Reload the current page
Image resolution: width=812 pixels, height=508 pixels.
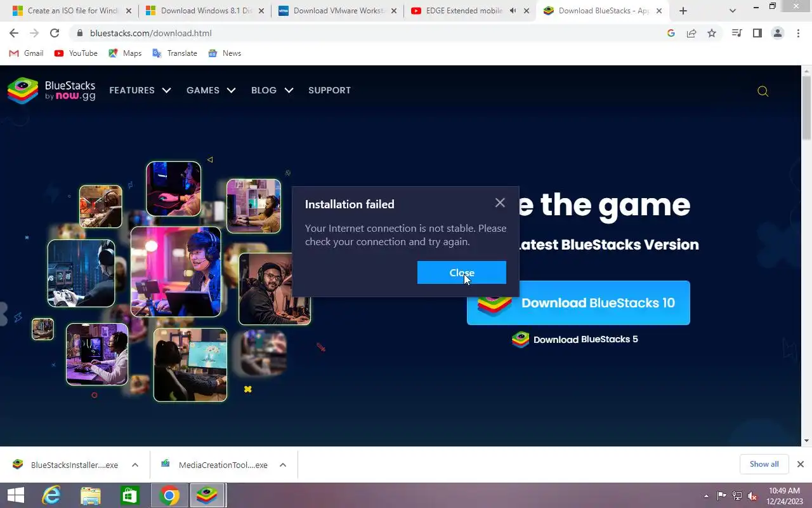click(x=55, y=33)
